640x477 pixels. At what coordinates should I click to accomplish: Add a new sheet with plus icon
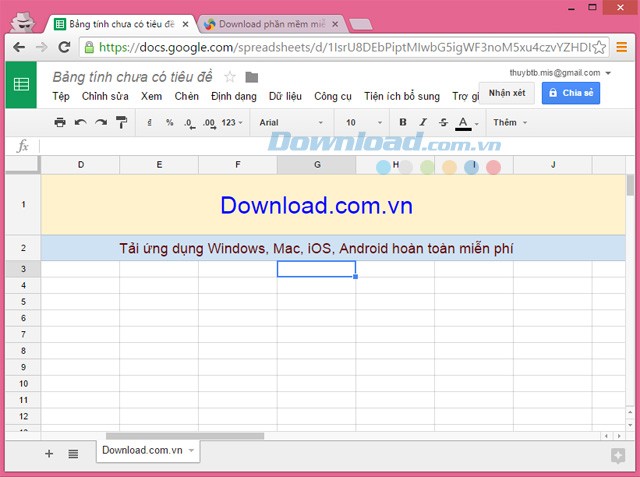(49, 453)
